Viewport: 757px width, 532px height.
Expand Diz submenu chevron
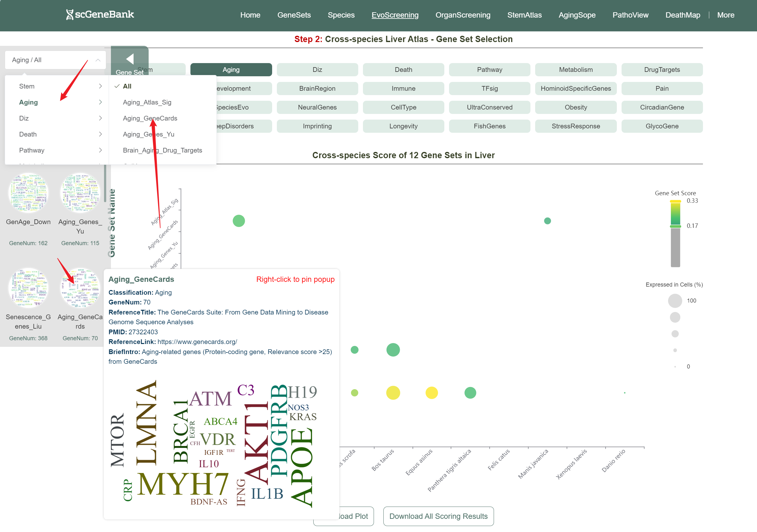click(x=100, y=118)
